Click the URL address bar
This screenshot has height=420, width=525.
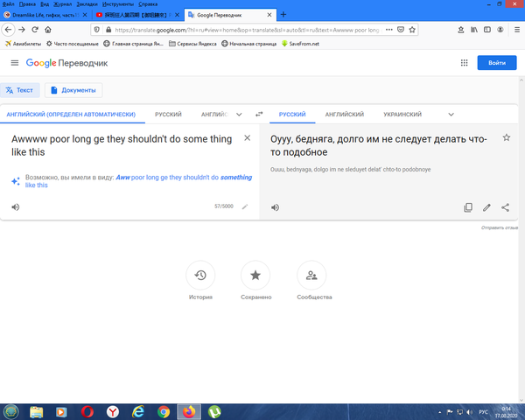click(246, 30)
